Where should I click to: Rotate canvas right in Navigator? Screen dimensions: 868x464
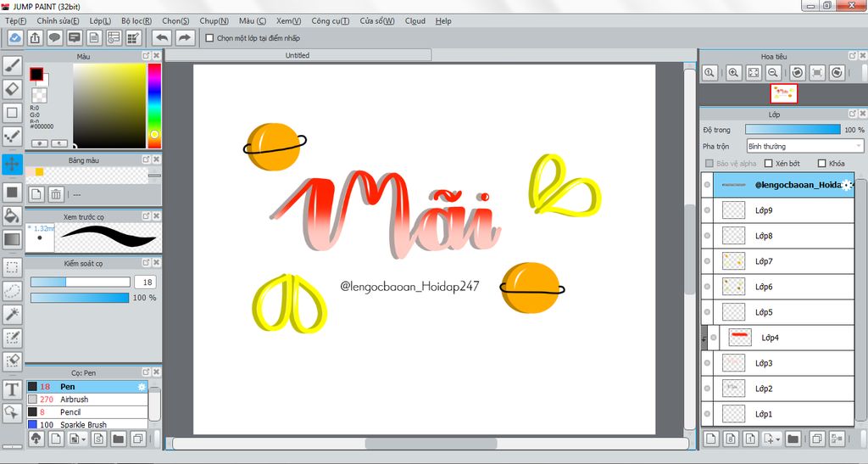pyautogui.click(x=837, y=73)
